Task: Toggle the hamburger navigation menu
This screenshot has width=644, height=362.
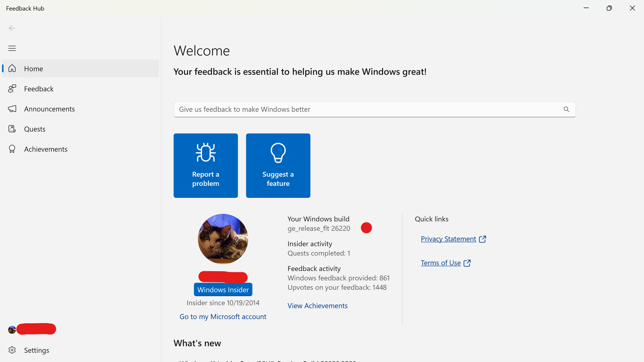Action: [12, 48]
